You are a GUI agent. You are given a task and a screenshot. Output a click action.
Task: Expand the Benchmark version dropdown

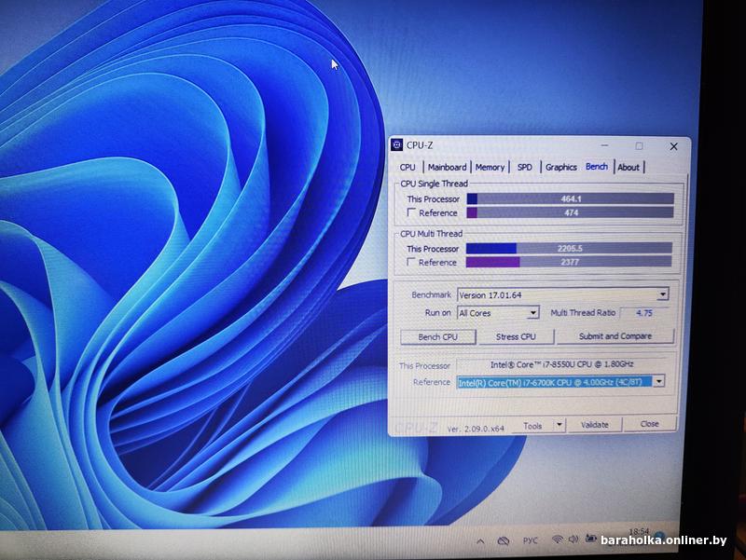click(x=662, y=294)
